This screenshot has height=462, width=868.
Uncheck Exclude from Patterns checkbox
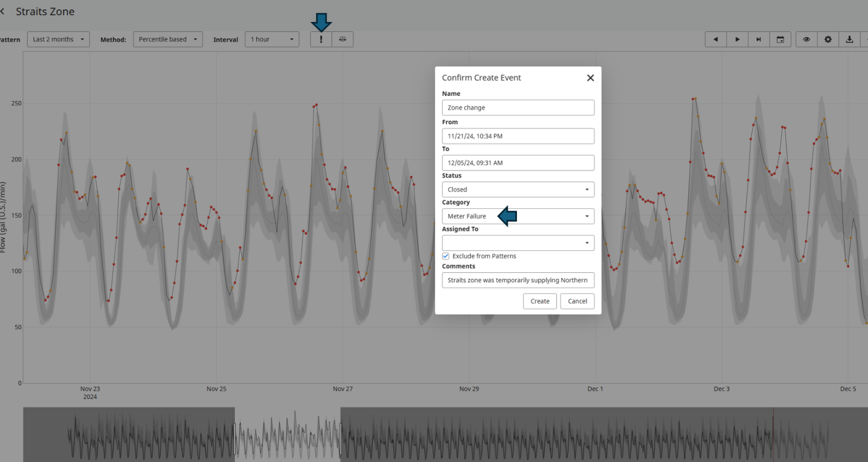click(x=446, y=256)
